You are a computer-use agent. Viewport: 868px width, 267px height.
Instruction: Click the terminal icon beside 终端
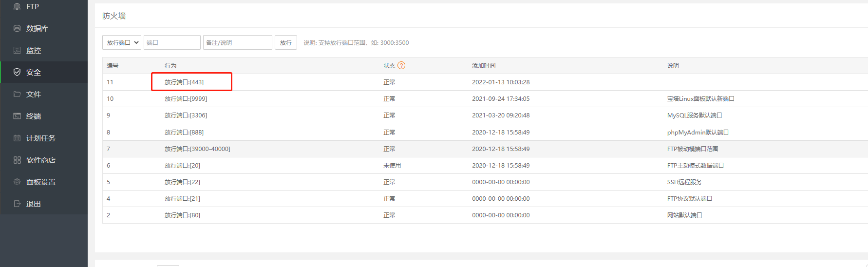(17, 116)
